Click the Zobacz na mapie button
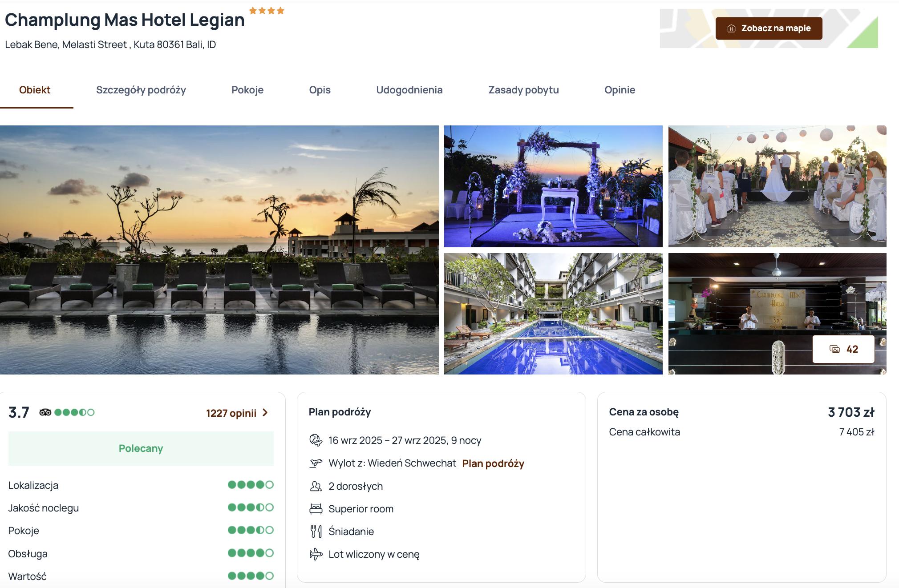 [x=769, y=28]
